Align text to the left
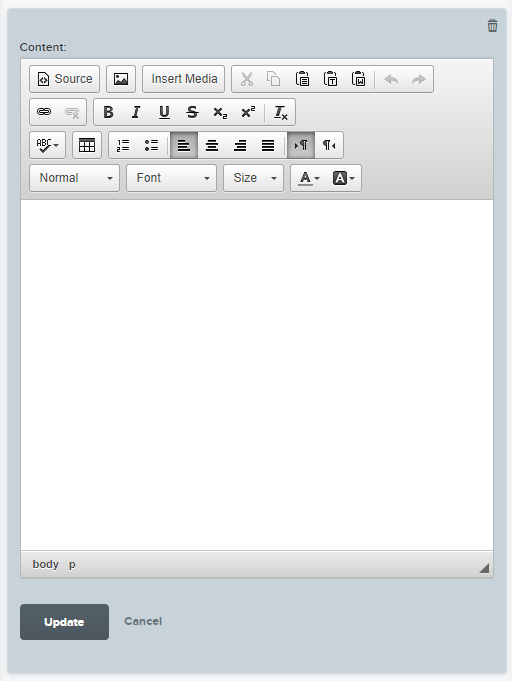Image resolution: width=512 pixels, height=681 pixels. 184,145
